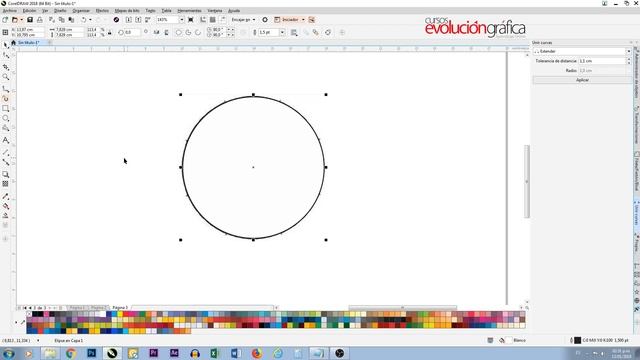Open the Ventana menu
Screen dimensions: 640x360
(215, 11)
